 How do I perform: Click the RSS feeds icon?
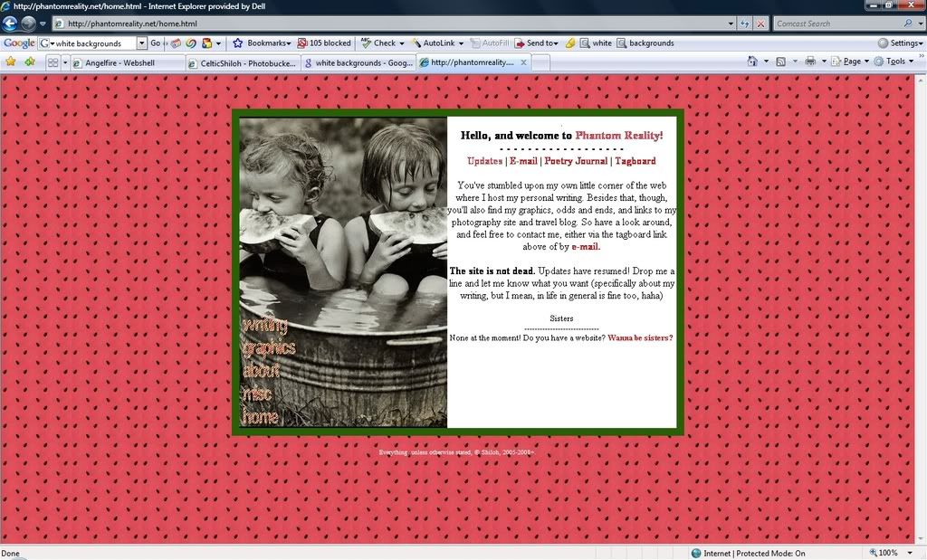[x=781, y=62]
